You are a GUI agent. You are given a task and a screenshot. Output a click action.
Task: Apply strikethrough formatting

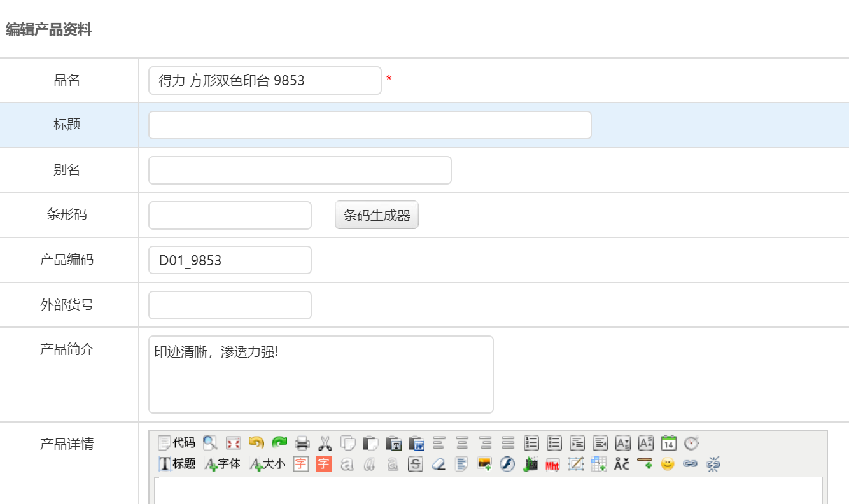click(416, 464)
